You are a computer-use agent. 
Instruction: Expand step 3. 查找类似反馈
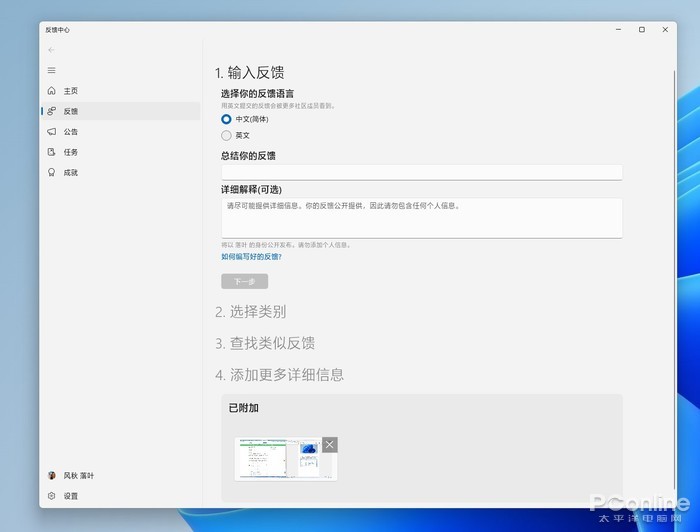265,343
